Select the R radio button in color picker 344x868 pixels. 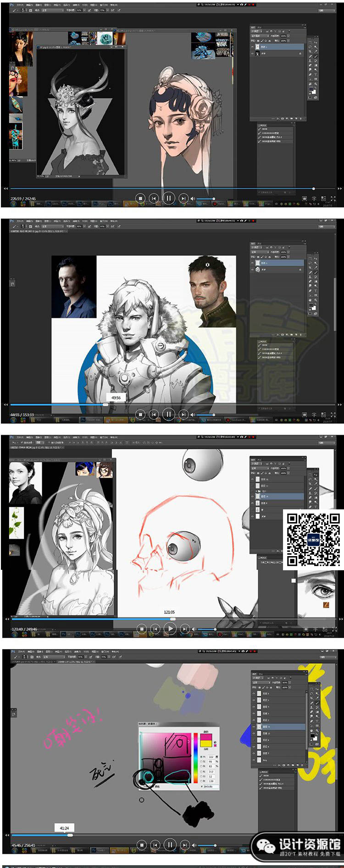pyautogui.click(x=201, y=772)
